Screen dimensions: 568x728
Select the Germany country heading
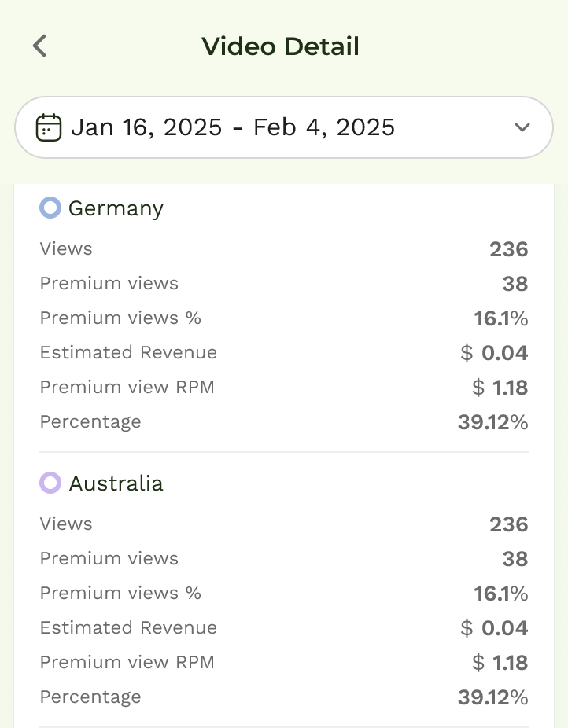tap(116, 208)
